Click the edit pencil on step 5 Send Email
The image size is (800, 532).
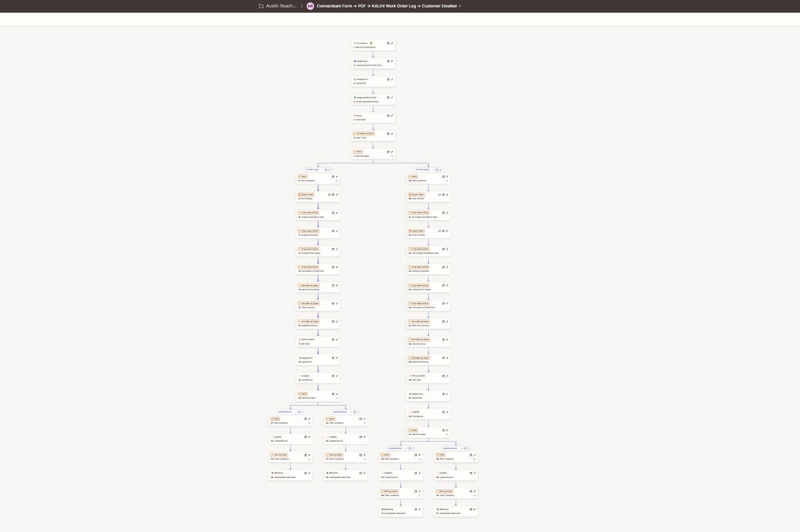tap(392, 115)
